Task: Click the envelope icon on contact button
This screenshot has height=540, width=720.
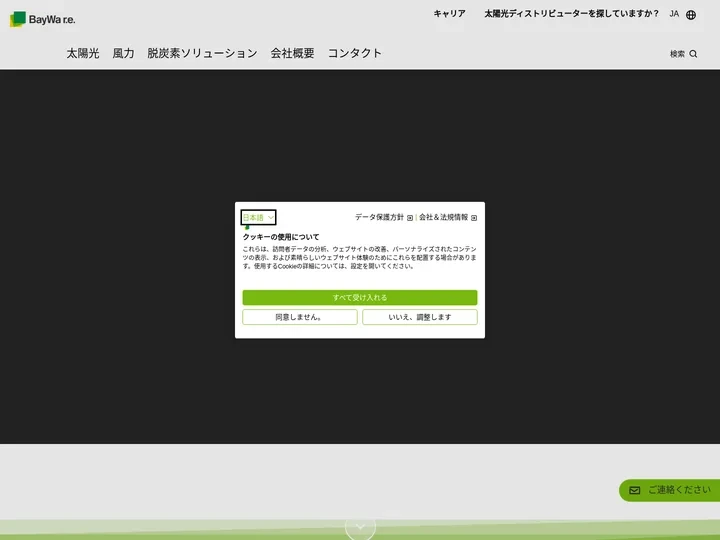Action: (x=635, y=490)
